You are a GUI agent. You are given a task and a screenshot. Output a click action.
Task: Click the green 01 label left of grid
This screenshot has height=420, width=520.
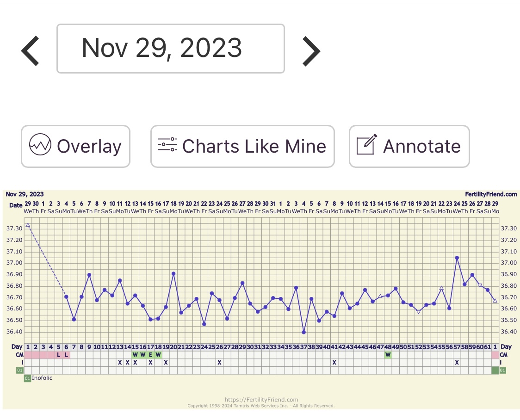20,371
